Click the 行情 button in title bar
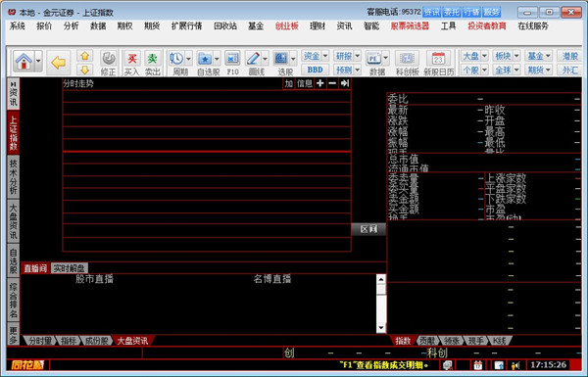 (471, 13)
